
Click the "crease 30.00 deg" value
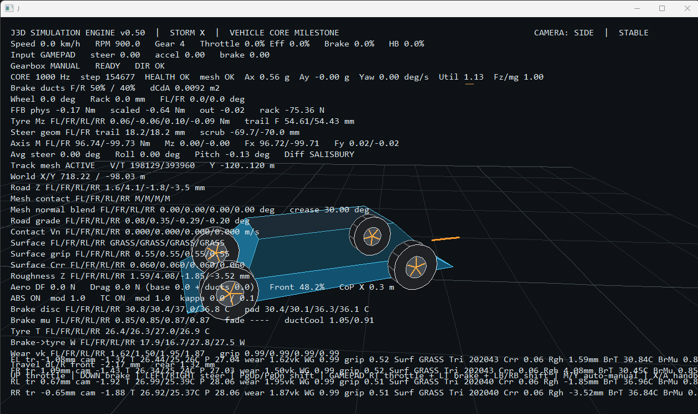click(x=329, y=210)
